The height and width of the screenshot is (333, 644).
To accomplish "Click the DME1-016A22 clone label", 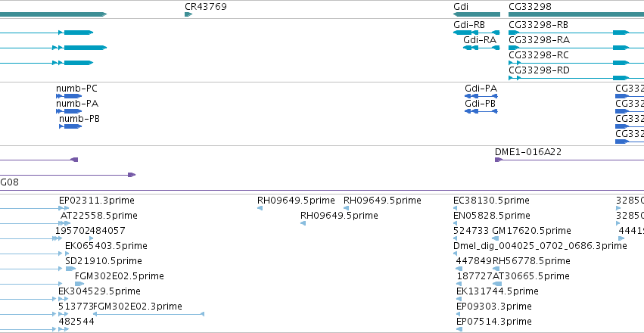I will (528, 152).
